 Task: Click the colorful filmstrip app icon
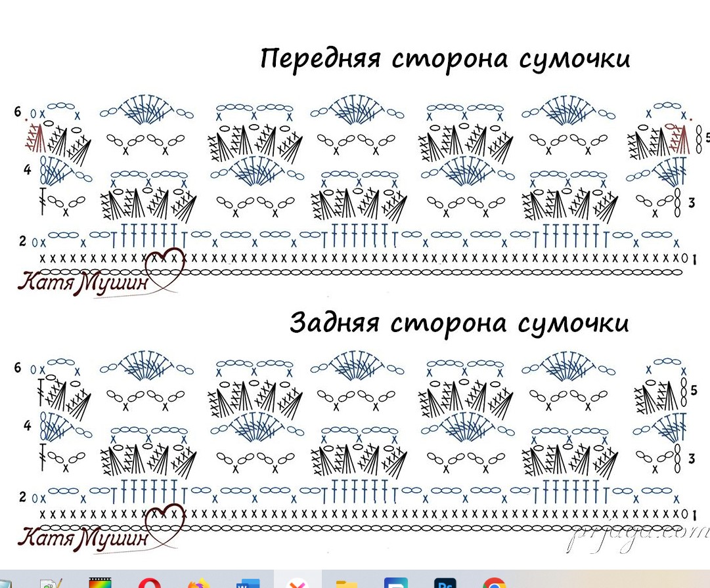pyautogui.click(x=100, y=583)
